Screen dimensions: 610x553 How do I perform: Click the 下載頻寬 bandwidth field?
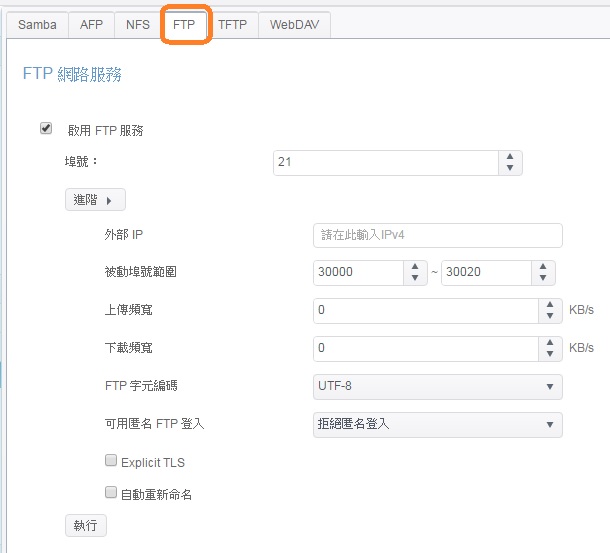[426, 349]
